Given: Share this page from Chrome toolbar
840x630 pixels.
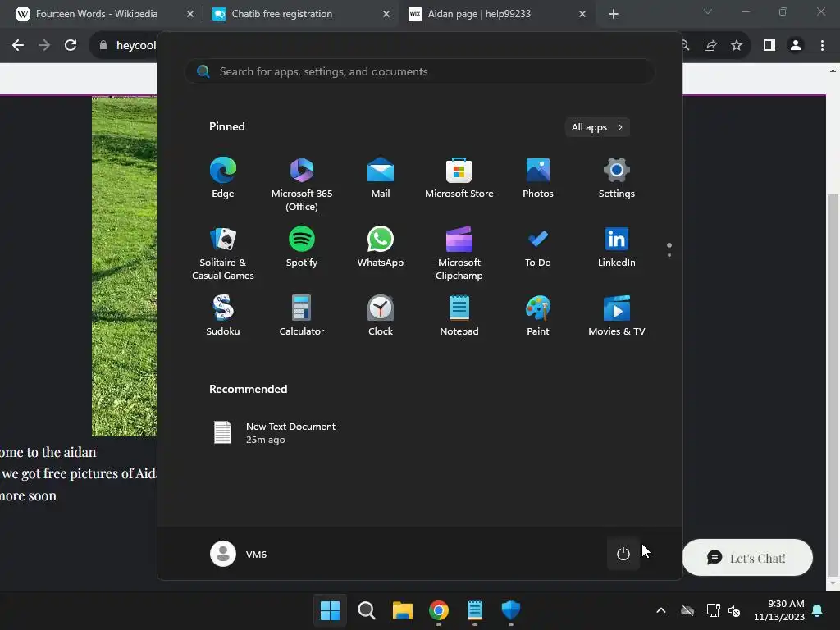Looking at the screenshot, I should (710, 46).
